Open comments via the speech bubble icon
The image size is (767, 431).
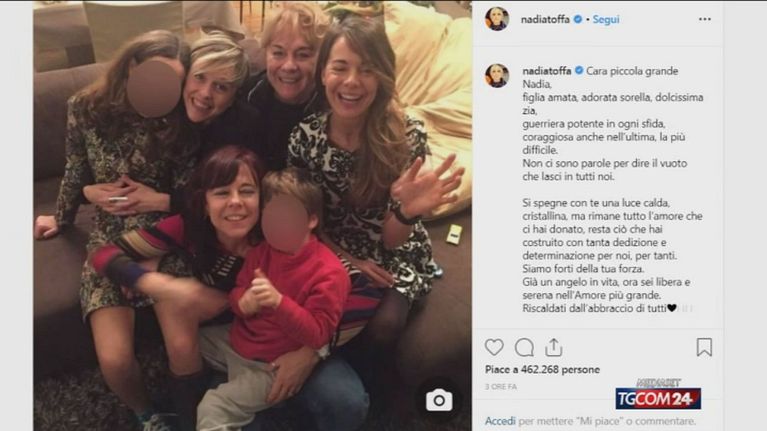pyautogui.click(x=524, y=347)
